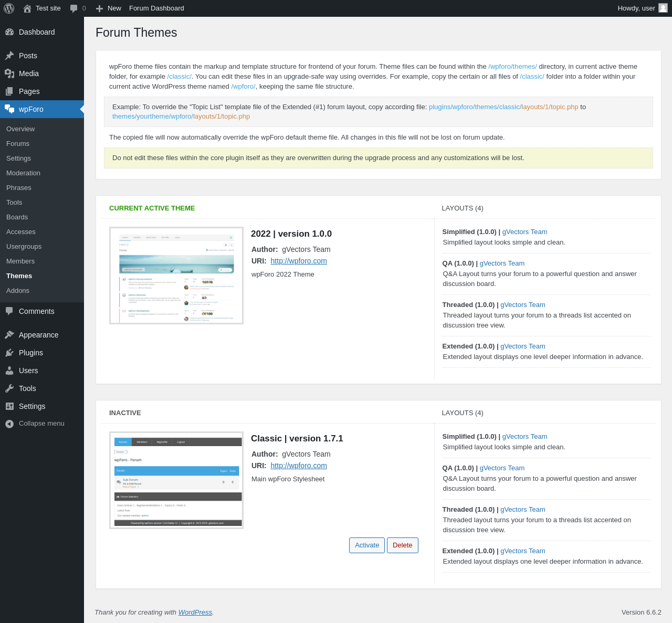Click the Version 6.6.2 footer text
Image resolution: width=672 pixels, height=623 pixels.
(642, 613)
